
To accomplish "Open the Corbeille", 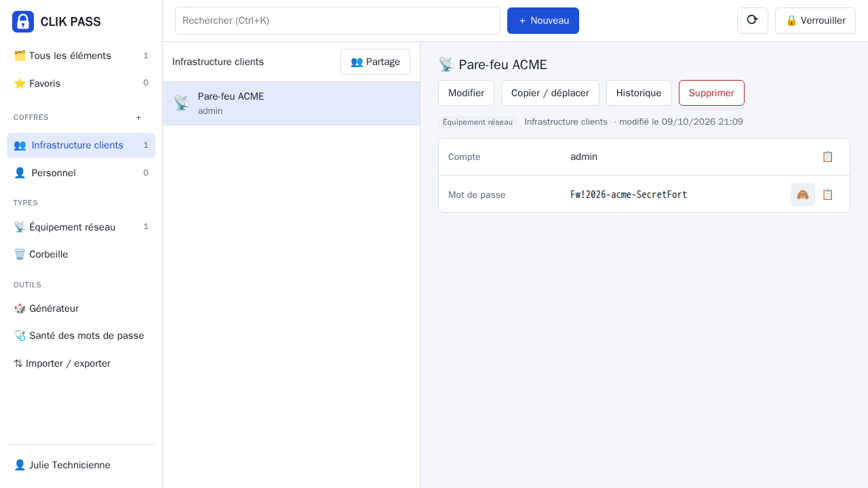I will coord(81,254).
